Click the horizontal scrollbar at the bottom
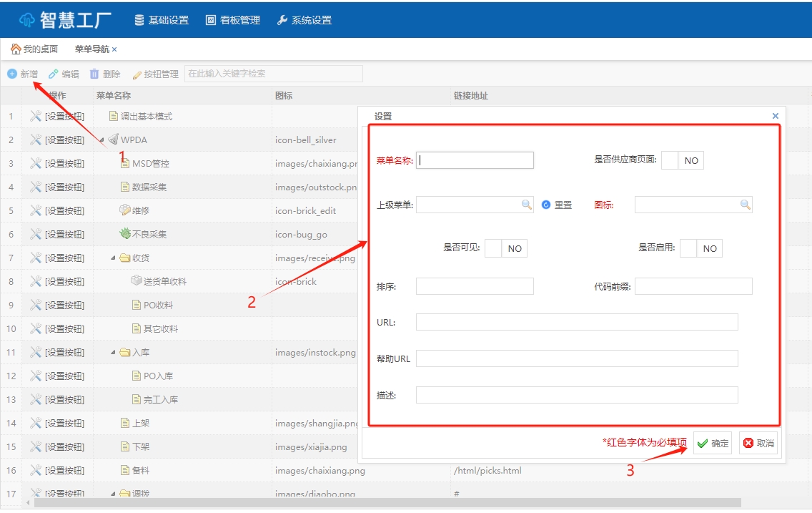The height and width of the screenshot is (513, 812). pos(386,503)
